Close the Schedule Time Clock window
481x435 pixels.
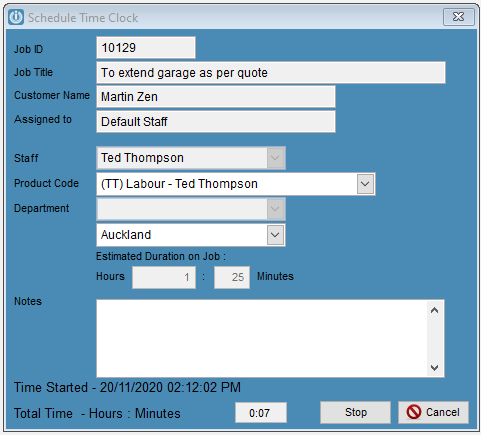(459, 17)
